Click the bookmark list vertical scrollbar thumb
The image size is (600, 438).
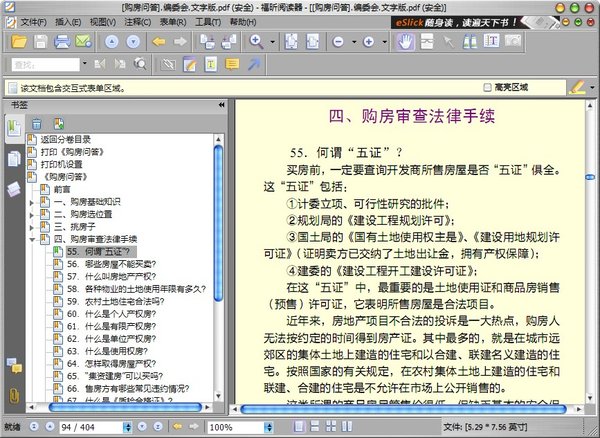[218, 223]
